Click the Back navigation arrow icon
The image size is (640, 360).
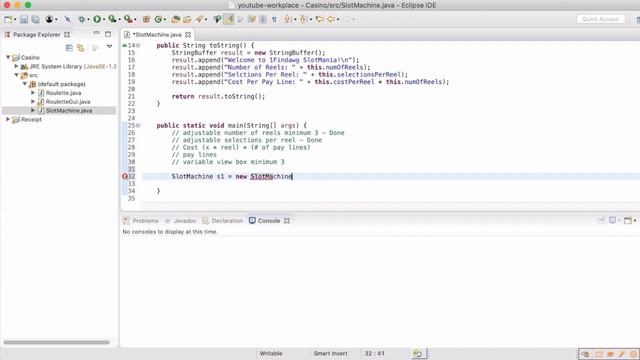tap(331, 19)
